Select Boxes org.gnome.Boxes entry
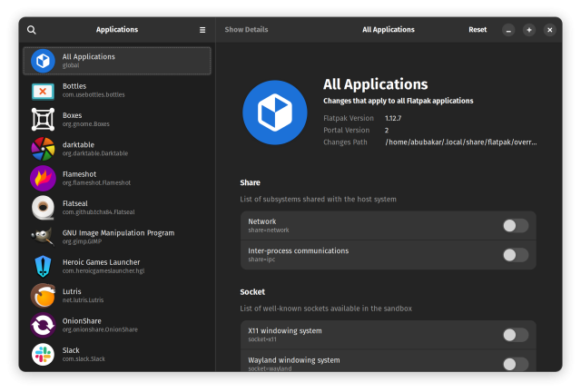Viewport: 581px width, 392px height. (117, 120)
